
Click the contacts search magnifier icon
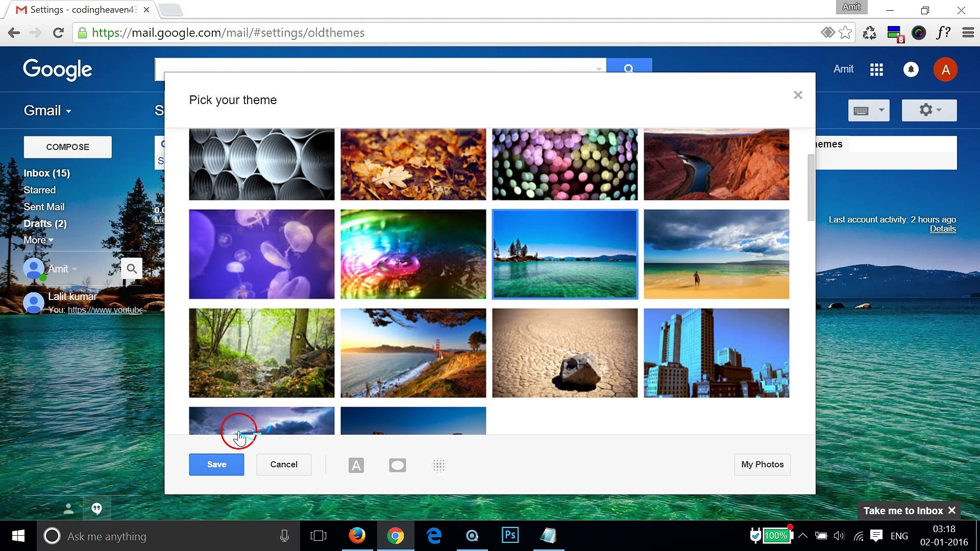132,268
